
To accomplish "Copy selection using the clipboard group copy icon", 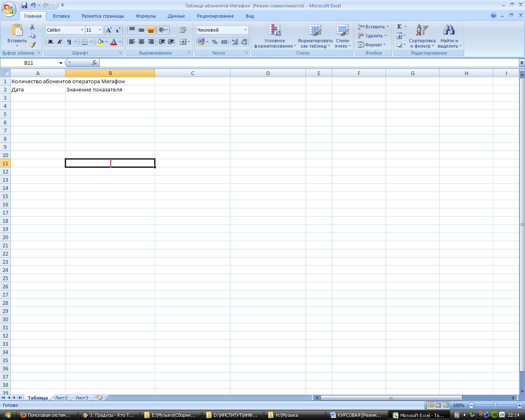I will 32,36.
